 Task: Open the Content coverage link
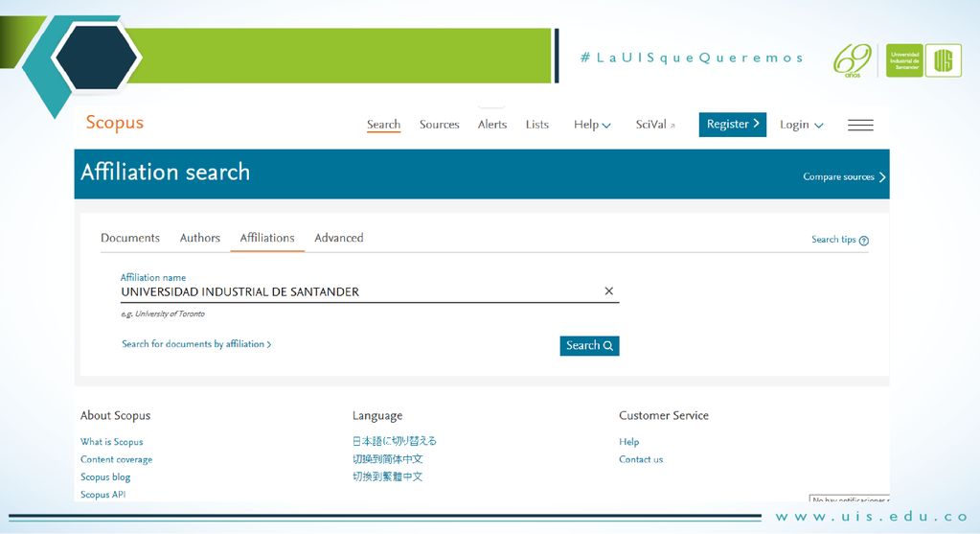click(116, 459)
